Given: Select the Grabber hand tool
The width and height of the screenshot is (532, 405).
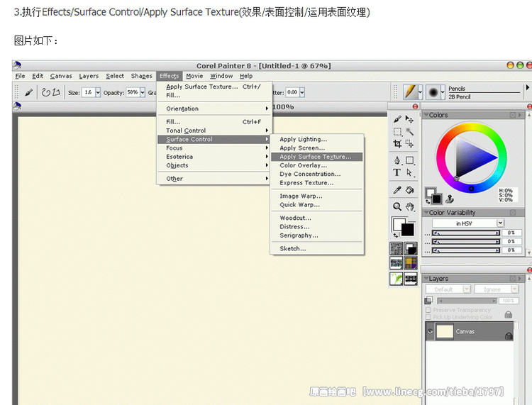Looking at the screenshot, I should (x=409, y=206).
